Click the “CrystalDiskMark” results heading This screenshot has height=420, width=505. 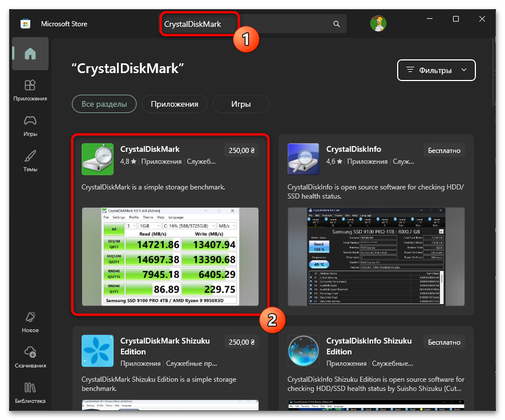coord(128,68)
